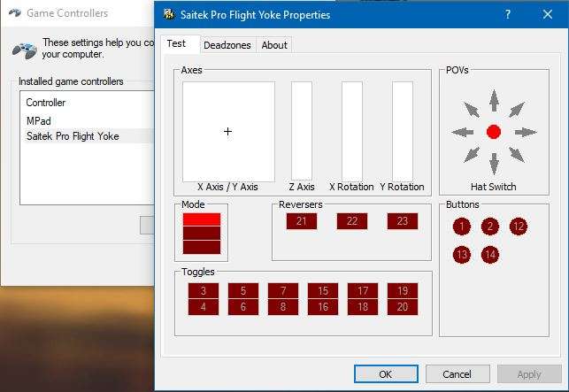Click toggle indicator 5
569x392 pixels.
click(x=243, y=291)
